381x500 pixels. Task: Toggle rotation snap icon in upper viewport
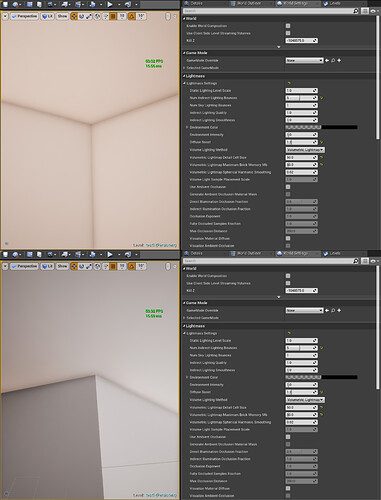tap(132, 16)
